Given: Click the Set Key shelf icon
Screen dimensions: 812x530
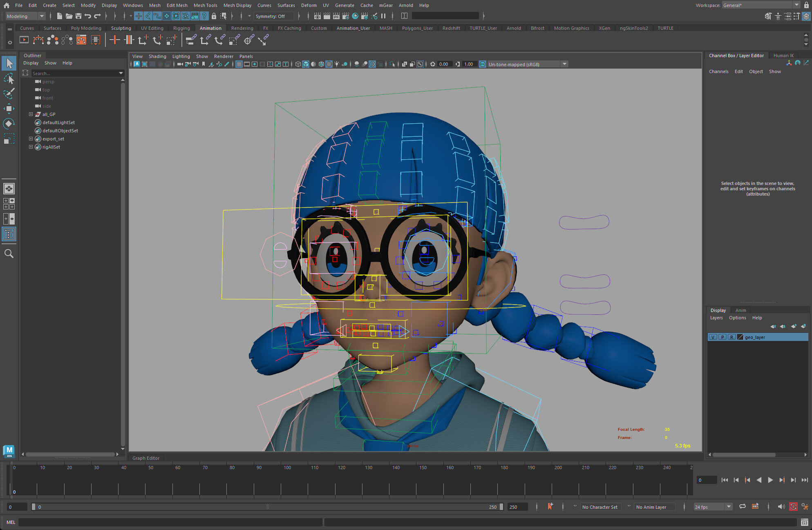Looking at the screenshot, I should (x=115, y=40).
